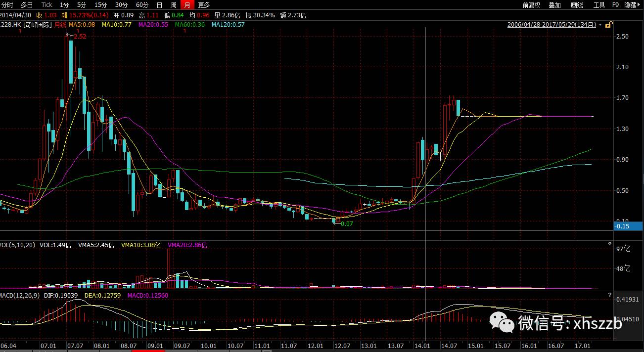Viewport: 644px width, 352px height.
Task: Click the red 月线 period label
Action: (x=60, y=24)
